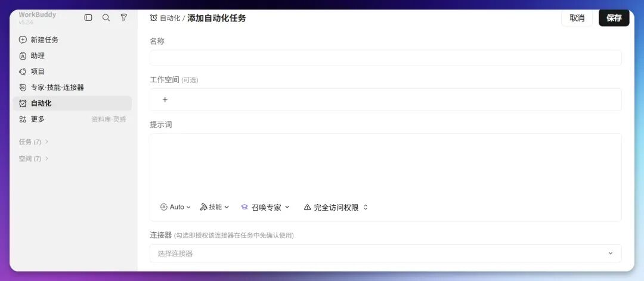This screenshot has height=281, width=644.
Task: Open the 技能 skills dropdown
Action: click(215, 207)
